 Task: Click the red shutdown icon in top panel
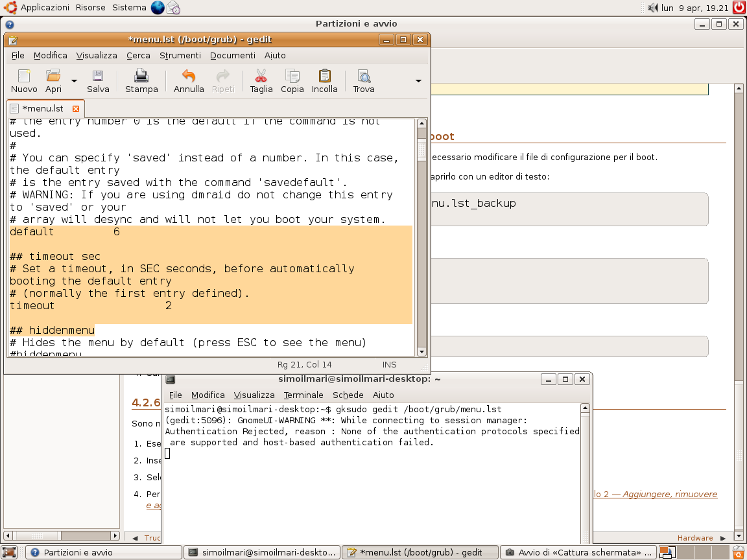739,8
